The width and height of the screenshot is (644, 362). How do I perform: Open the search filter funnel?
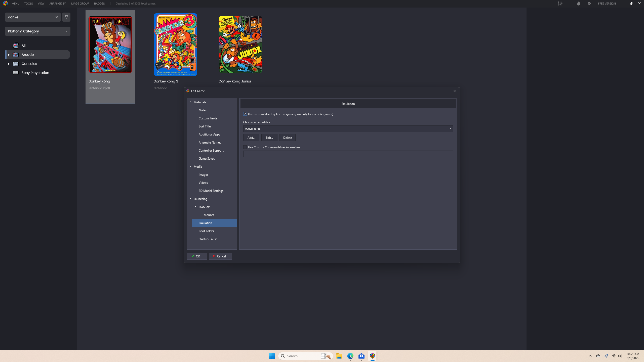pos(66,17)
